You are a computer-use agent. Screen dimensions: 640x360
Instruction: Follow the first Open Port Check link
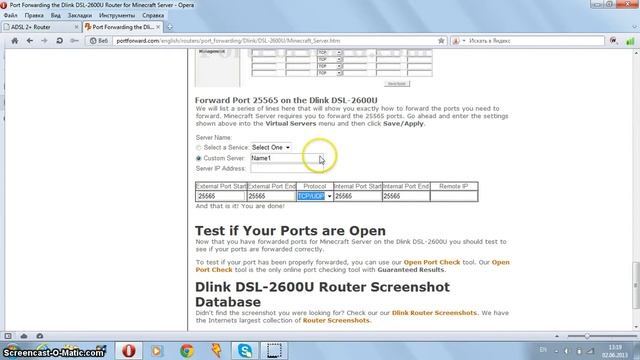(431, 262)
